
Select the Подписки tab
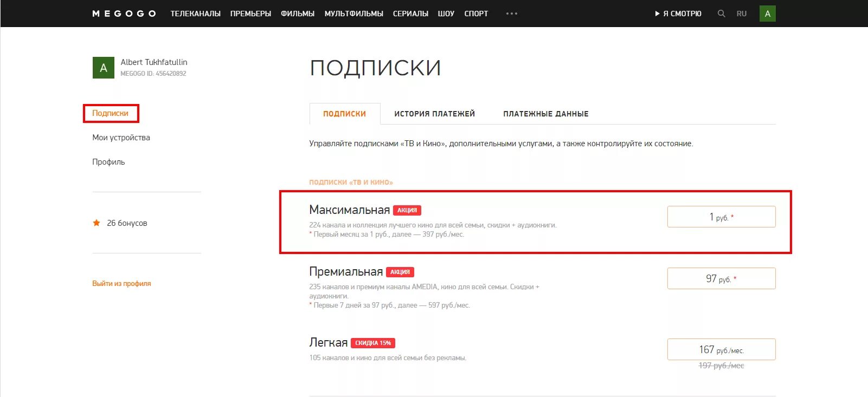pyautogui.click(x=345, y=114)
